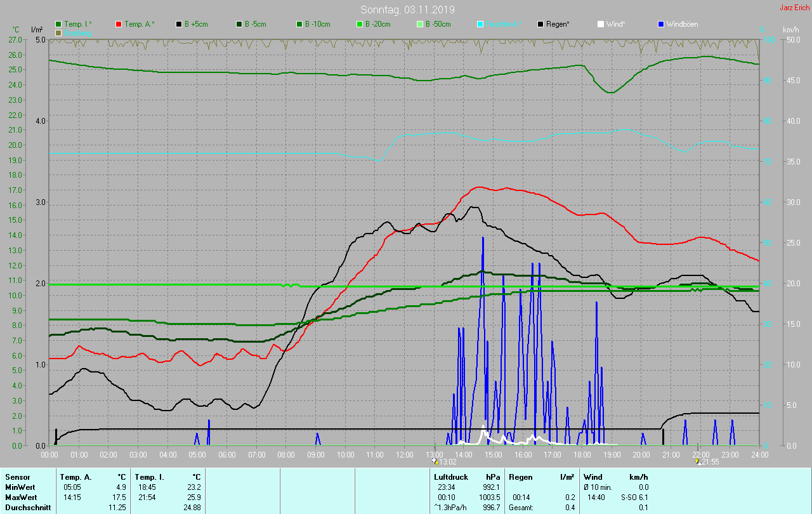Click the sun marker icon at 13:02
The height and width of the screenshot is (514, 812).
[x=435, y=461]
